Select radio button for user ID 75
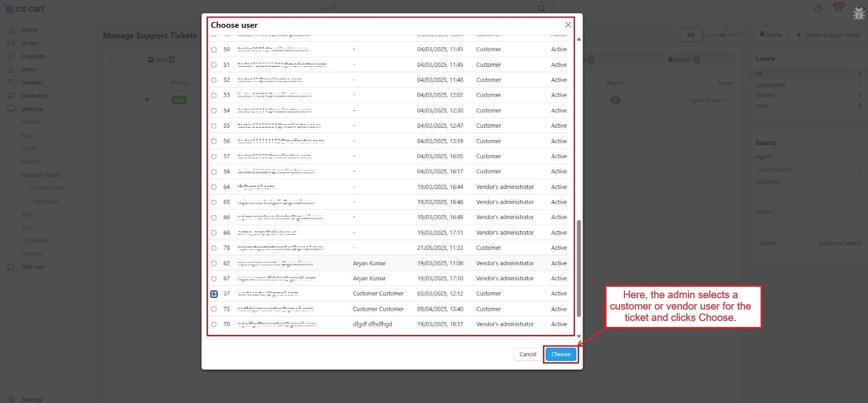This screenshot has width=868, height=403. pyautogui.click(x=214, y=309)
